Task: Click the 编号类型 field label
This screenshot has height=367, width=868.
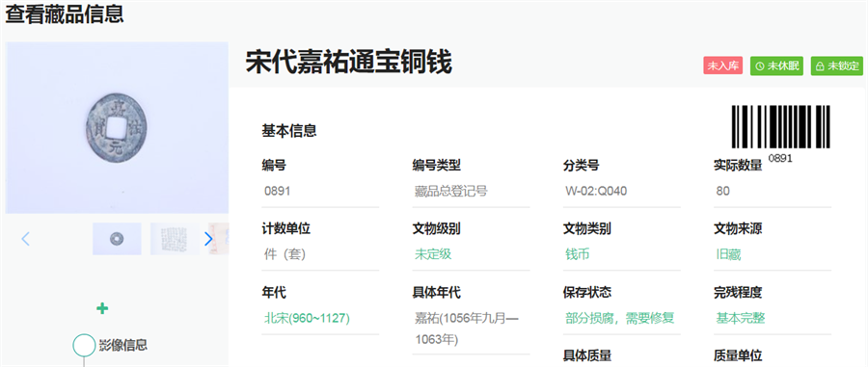Action: (x=437, y=165)
